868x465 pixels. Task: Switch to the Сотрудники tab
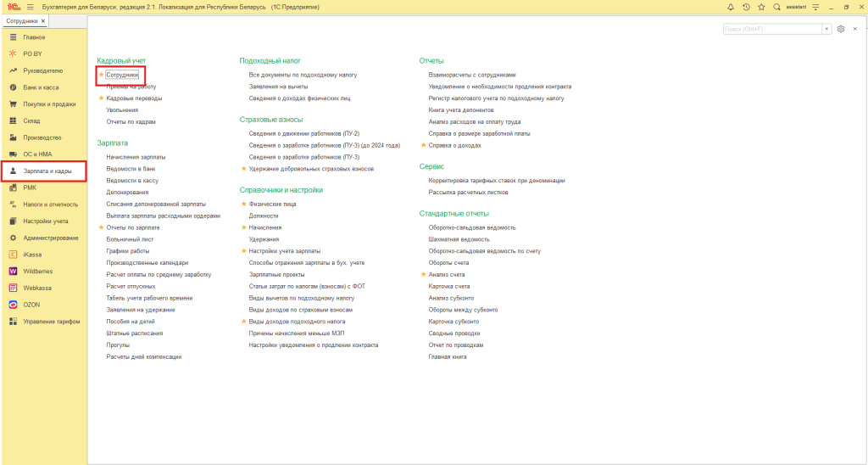[x=22, y=21]
